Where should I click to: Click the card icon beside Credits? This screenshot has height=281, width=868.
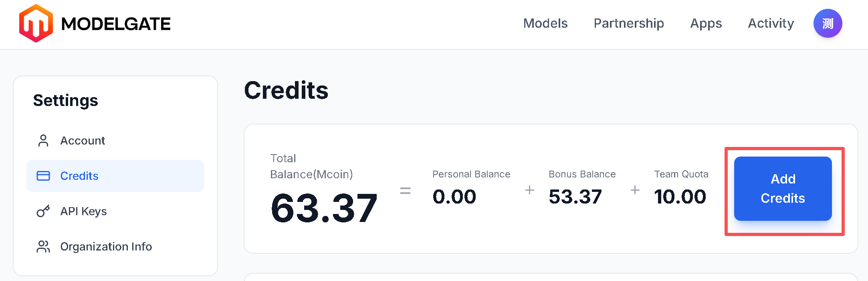pos(43,176)
